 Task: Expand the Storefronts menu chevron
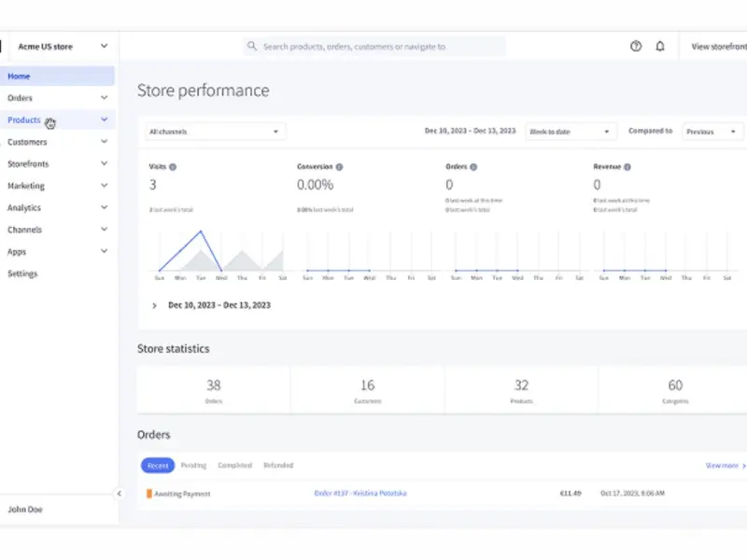tap(105, 163)
